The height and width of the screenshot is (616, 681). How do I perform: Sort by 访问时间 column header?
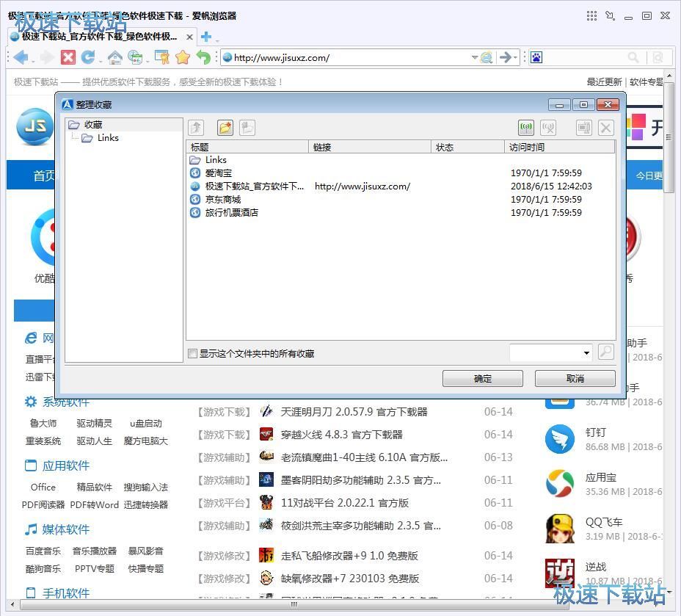[559, 148]
